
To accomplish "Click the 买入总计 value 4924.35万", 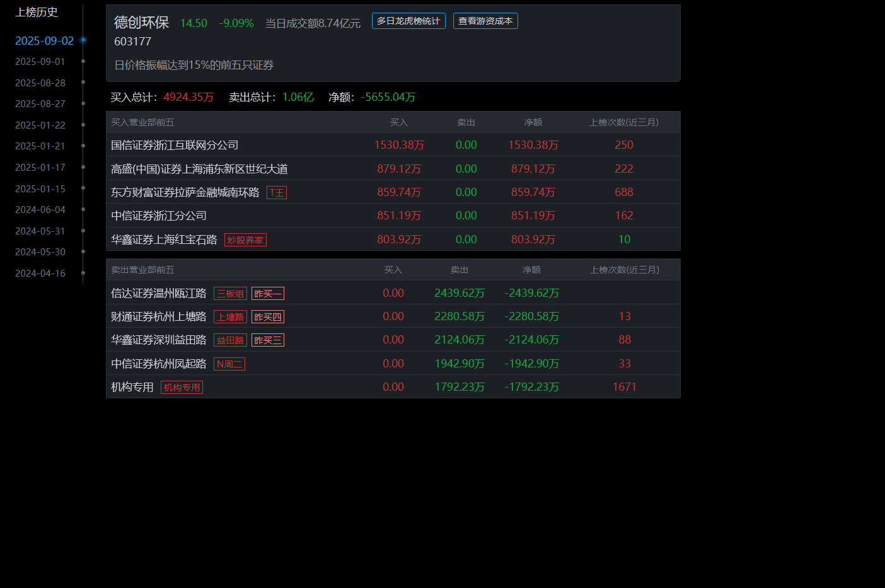I will tap(188, 97).
